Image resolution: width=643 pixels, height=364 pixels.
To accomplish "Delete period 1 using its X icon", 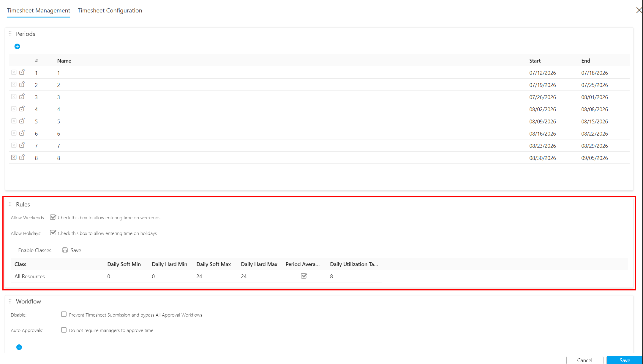I will click(x=14, y=72).
